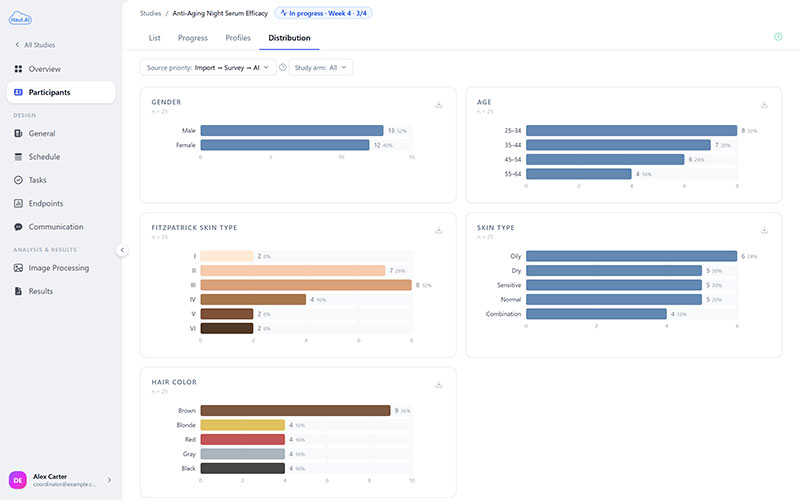Click the In progress Week 4 status badge
Screen dimensions: 800x500
tap(323, 13)
